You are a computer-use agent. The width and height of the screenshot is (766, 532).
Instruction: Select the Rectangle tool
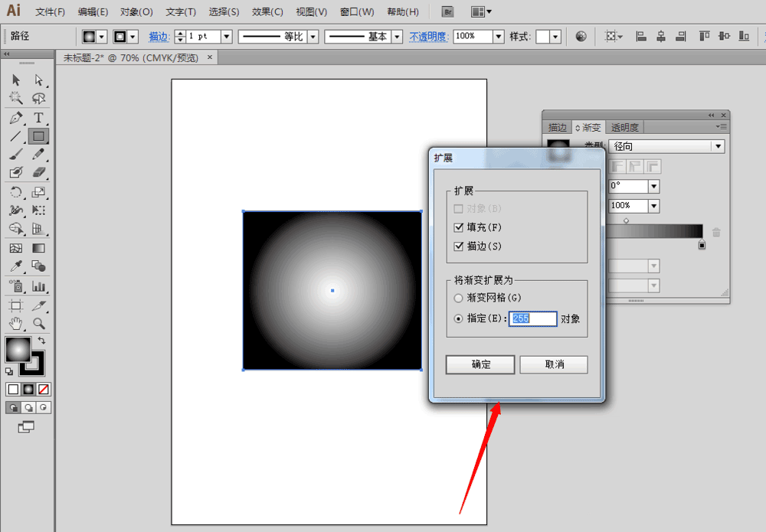[38, 136]
